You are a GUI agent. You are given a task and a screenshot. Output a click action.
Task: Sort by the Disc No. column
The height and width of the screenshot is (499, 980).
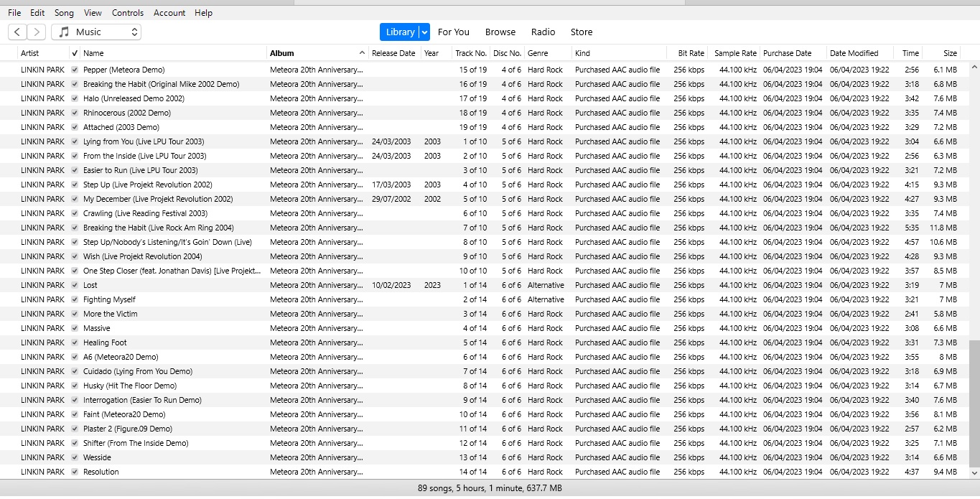click(508, 53)
